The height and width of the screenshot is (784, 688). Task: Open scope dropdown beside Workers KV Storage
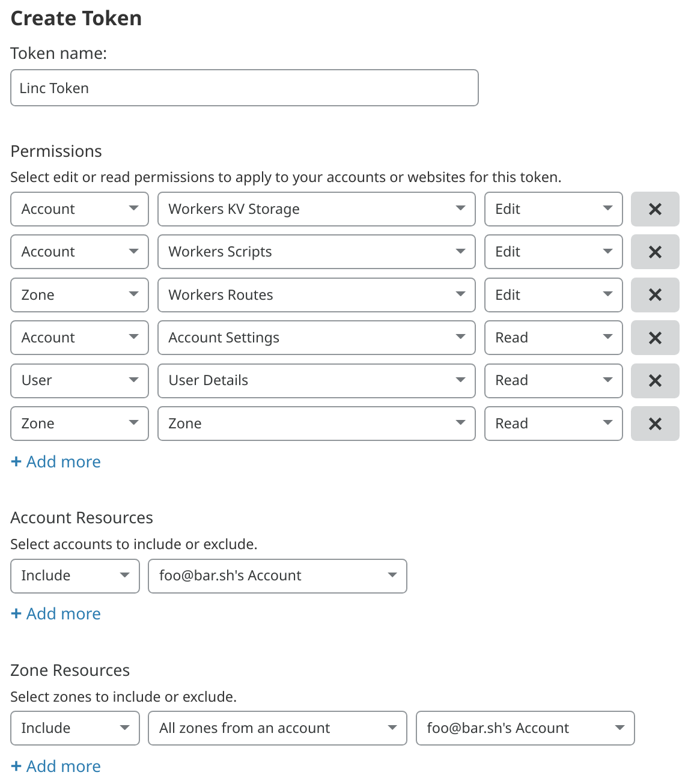(x=79, y=209)
